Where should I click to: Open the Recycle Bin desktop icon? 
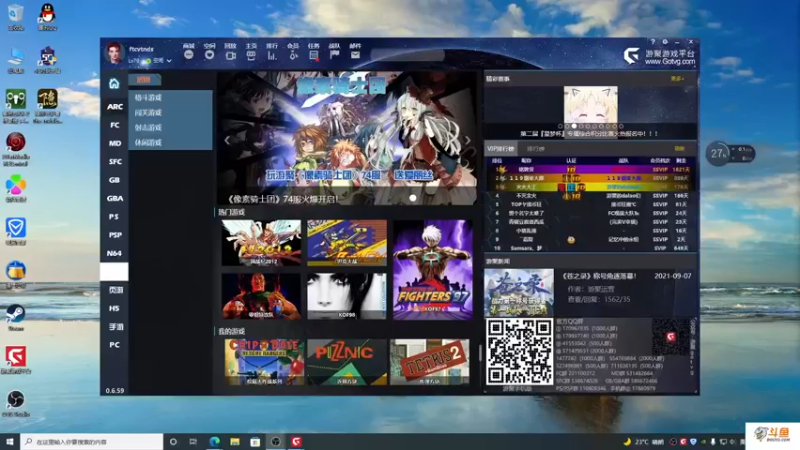click(16, 17)
